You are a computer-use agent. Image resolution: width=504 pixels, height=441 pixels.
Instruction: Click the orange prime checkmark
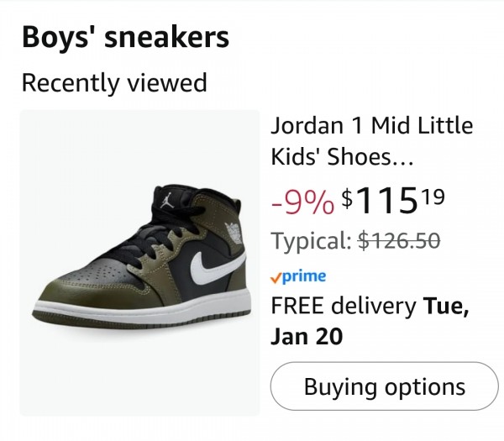(276, 276)
